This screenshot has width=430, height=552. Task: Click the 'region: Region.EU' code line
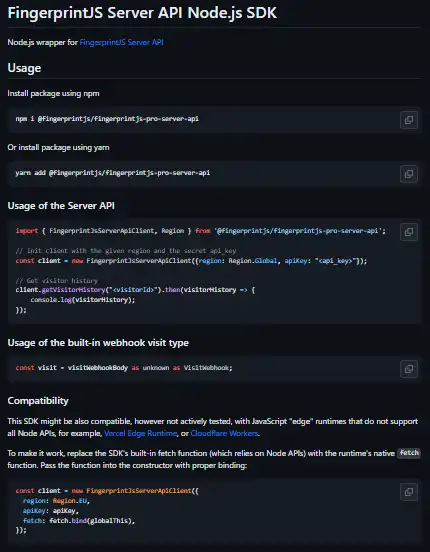(x=56, y=501)
